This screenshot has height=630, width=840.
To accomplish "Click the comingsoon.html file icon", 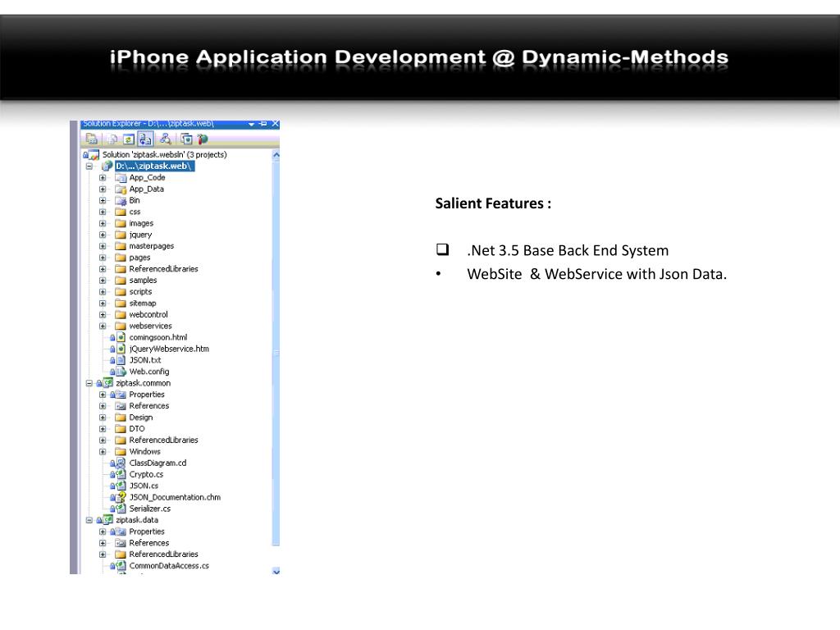I will tap(121, 337).
